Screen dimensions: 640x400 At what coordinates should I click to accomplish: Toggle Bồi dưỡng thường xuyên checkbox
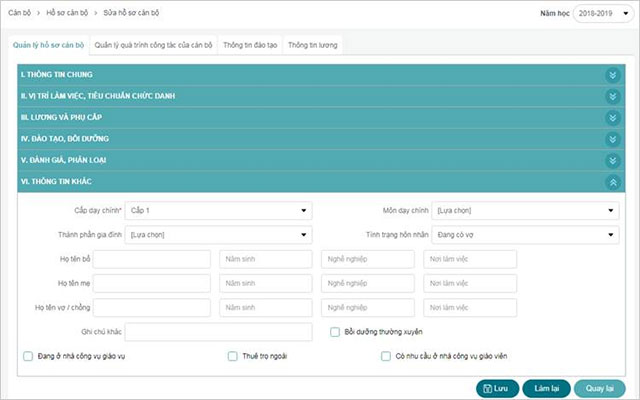tap(336, 331)
